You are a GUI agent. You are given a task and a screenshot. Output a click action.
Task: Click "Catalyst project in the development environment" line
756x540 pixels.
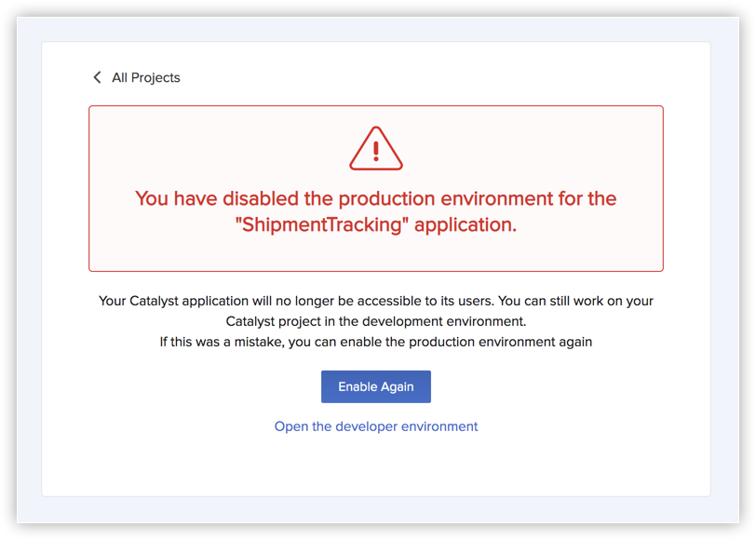376,321
